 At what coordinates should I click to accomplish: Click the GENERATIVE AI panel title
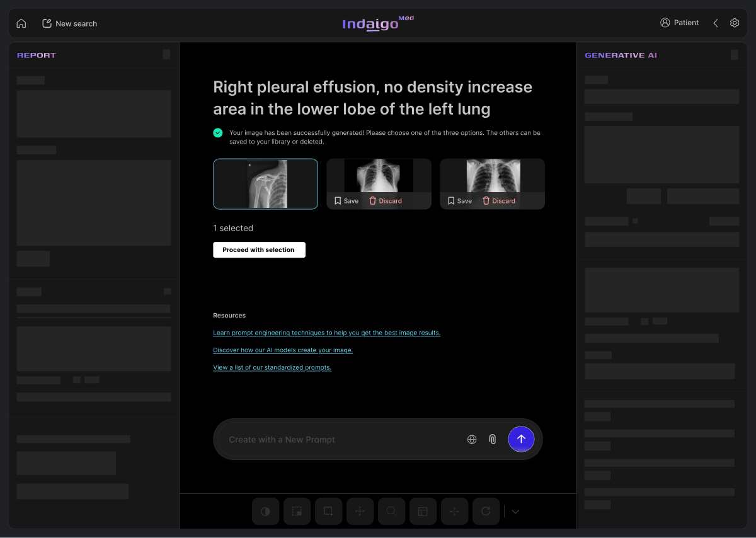tap(621, 55)
